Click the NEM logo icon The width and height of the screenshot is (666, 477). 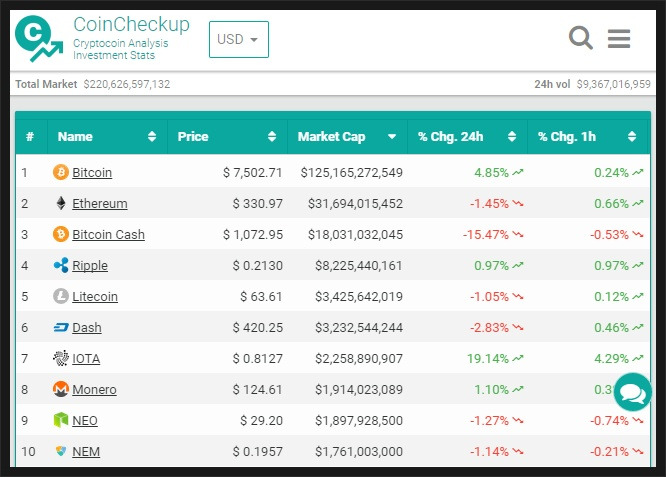[61, 451]
